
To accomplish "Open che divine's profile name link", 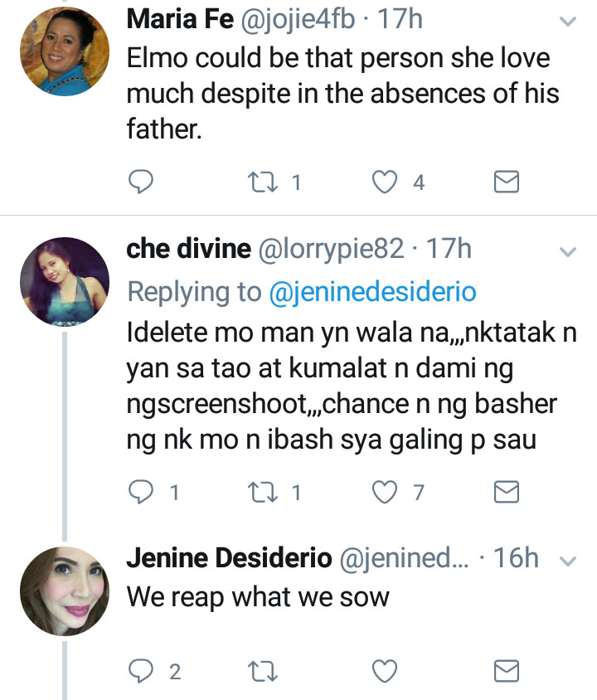I will [188, 249].
